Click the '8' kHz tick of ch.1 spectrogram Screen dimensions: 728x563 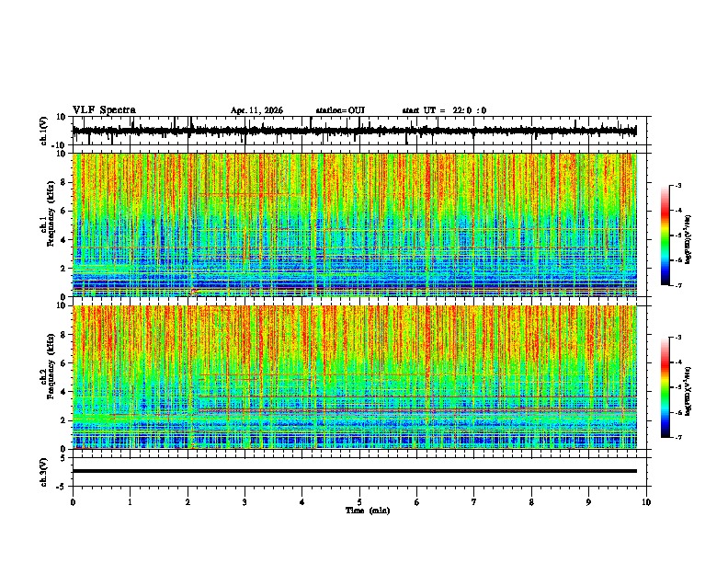click(x=64, y=182)
